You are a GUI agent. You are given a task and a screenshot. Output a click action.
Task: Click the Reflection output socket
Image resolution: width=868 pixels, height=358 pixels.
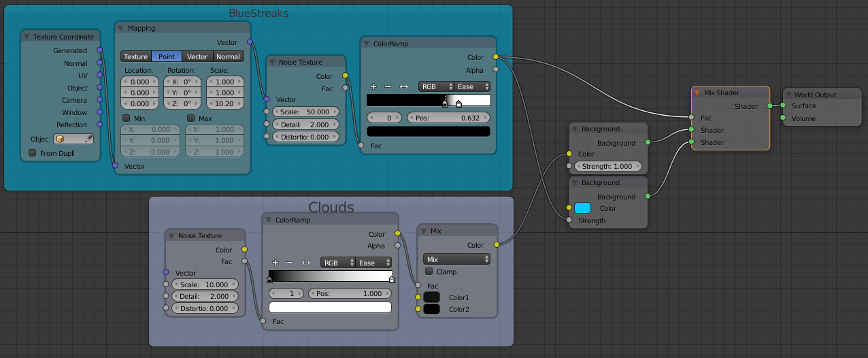pos(99,125)
